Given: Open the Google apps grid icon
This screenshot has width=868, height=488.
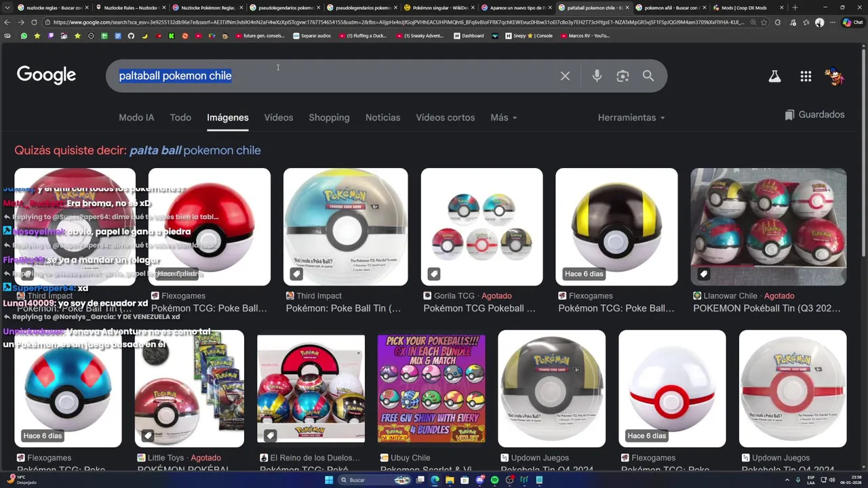Looking at the screenshot, I should tap(806, 77).
